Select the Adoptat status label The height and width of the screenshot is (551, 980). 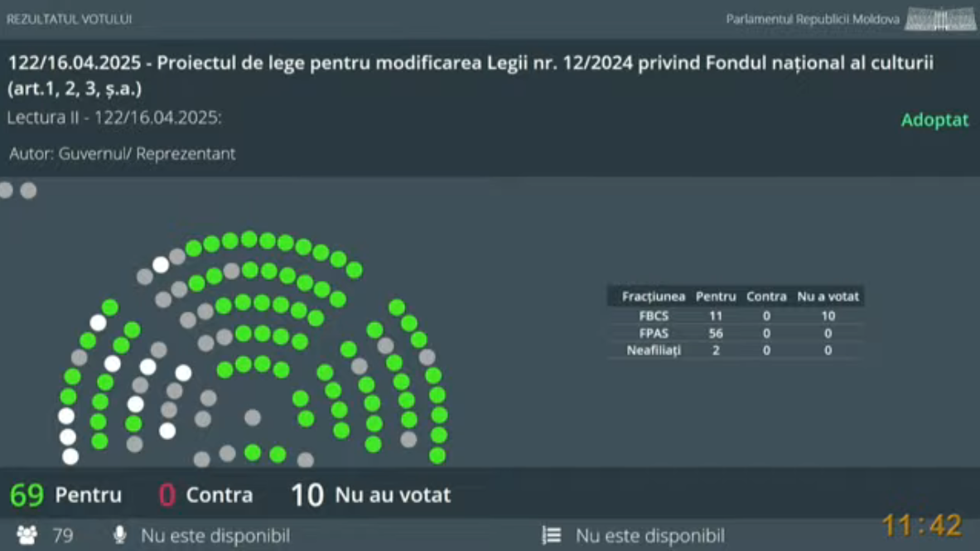pos(934,120)
